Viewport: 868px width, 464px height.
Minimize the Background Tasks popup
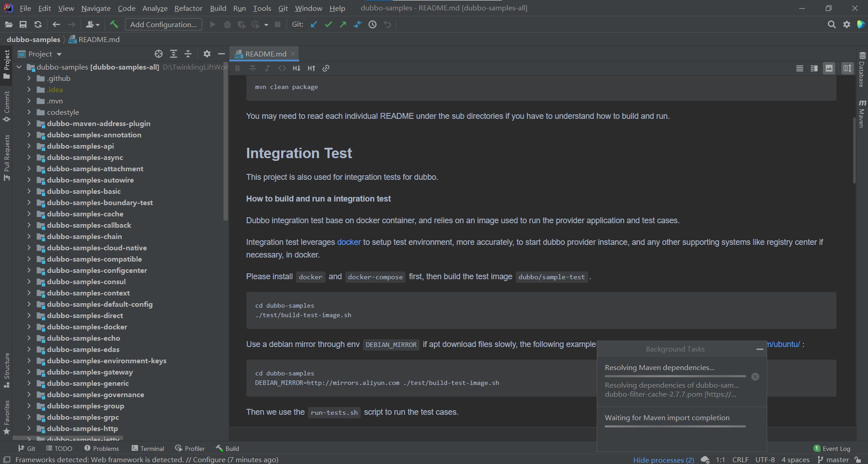pyautogui.click(x=759, y=349)
